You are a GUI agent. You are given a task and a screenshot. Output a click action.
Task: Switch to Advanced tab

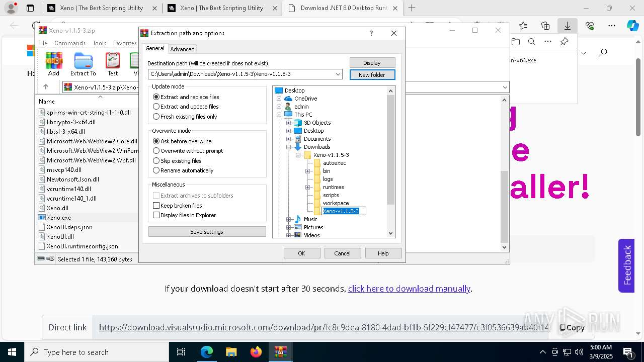tap(182, 49)
